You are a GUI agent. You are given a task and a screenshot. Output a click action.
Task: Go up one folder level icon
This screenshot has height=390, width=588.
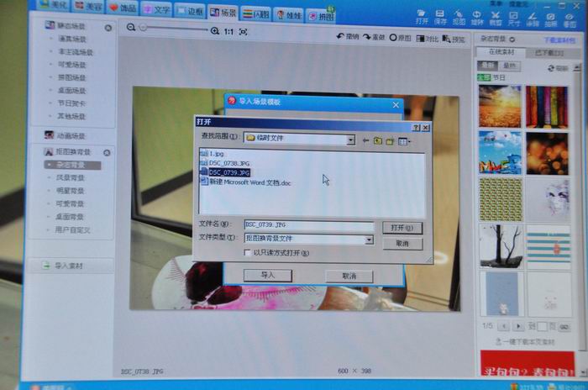coord(378,140)
